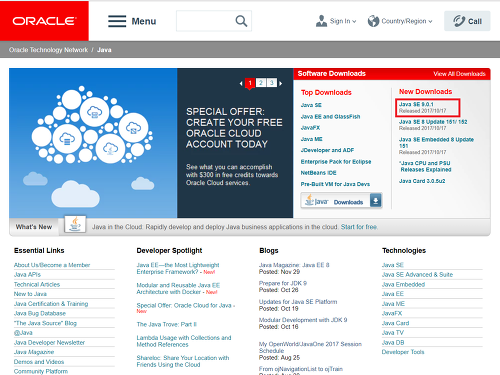This screenshot has height=375, width=500.
Task: Click the search magnifier icon
Action: 241,21
